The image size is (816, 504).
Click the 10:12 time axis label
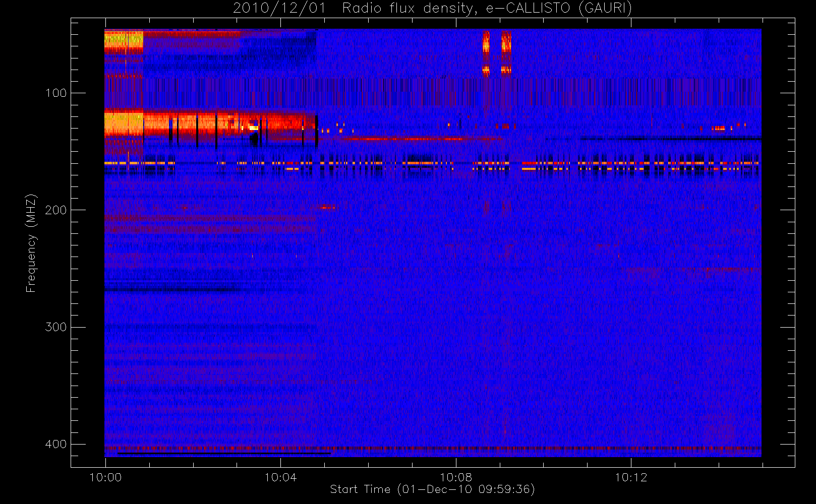(631, 477)
